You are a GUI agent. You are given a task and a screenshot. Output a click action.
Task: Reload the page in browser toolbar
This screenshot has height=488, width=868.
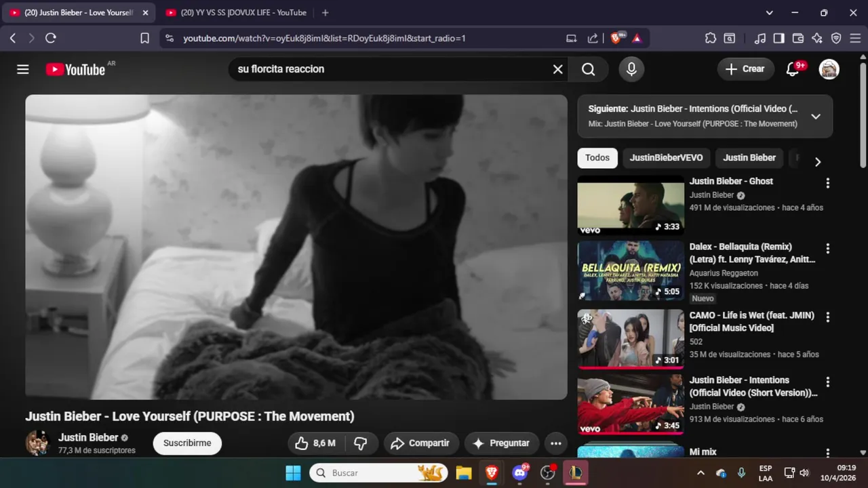(51, 39)
